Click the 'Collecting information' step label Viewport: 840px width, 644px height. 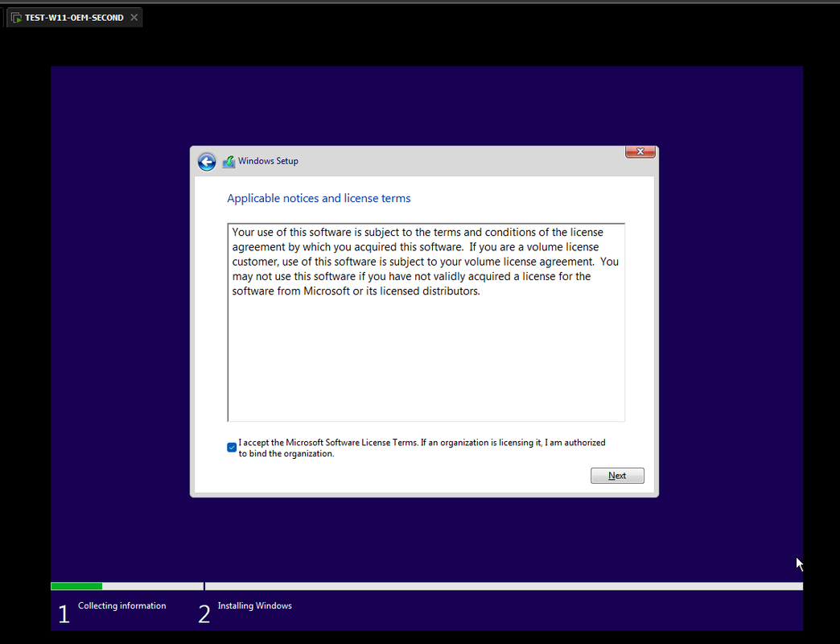point(122,605)
